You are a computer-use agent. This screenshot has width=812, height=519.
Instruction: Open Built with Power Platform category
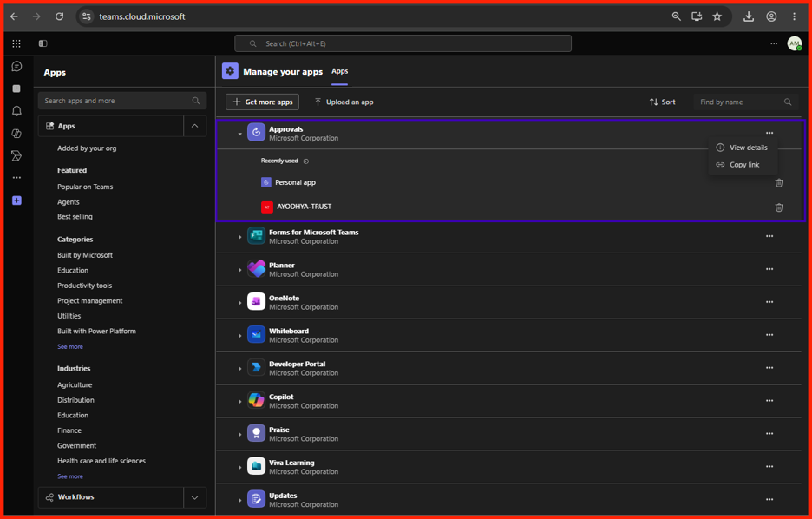coord(96,331)
